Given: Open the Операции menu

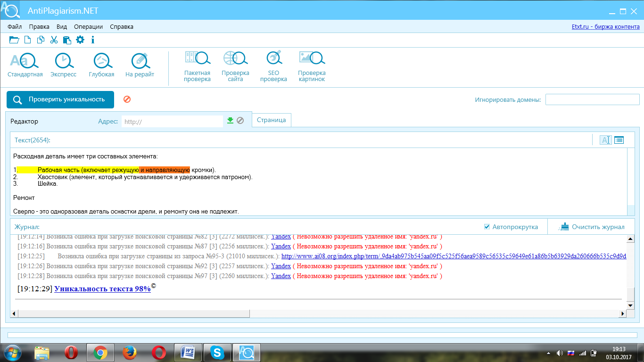Looking at the screenshot, I should tap(88, 27).
